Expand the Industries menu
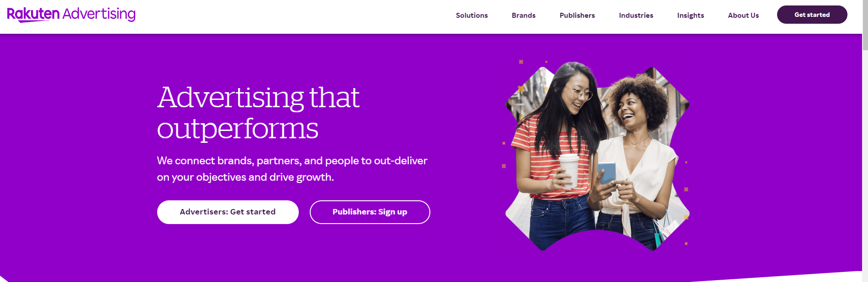 [x=635, y=16]
